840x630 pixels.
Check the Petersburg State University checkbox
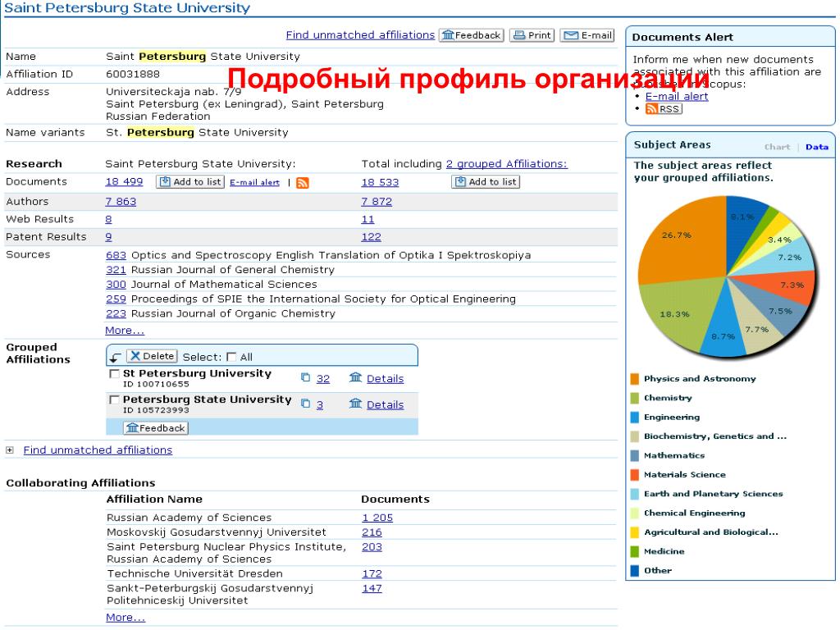tap(114, 399)
